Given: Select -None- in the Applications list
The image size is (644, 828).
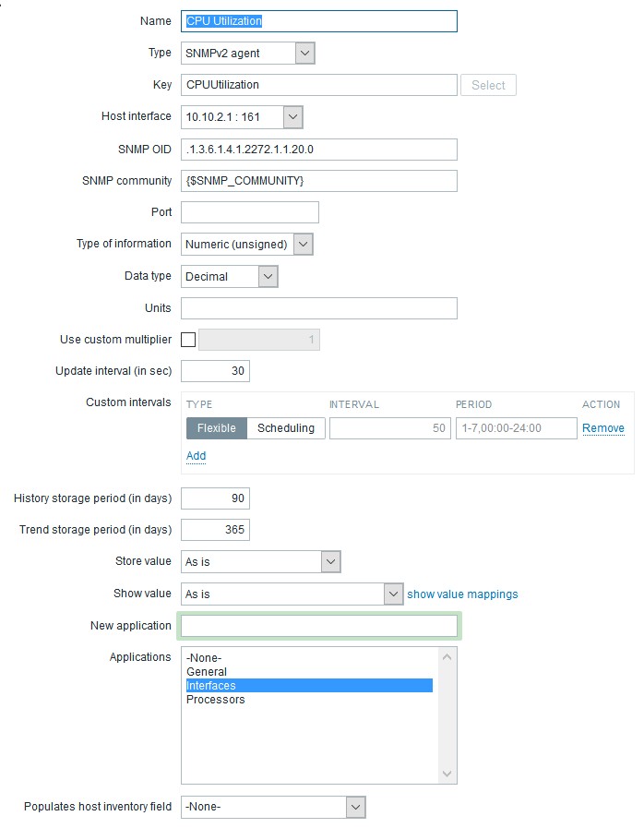Looking at the screenshot, I should (204, 658).
